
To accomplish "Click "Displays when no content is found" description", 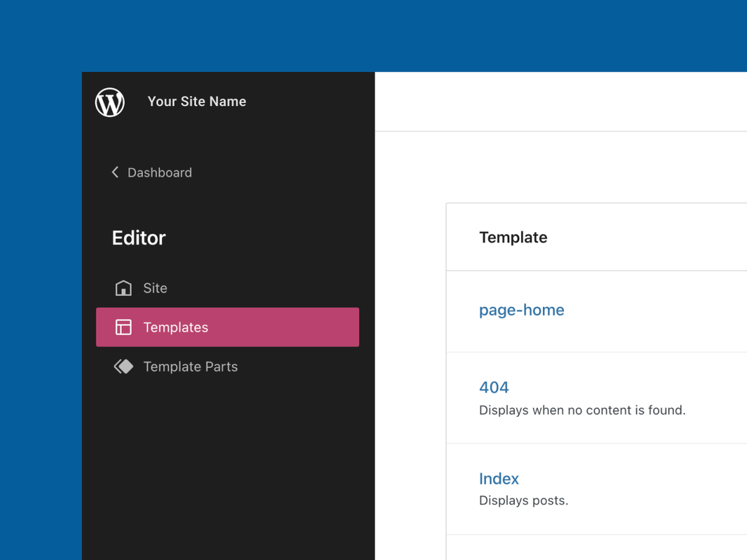I will click(x=582, y=410).
